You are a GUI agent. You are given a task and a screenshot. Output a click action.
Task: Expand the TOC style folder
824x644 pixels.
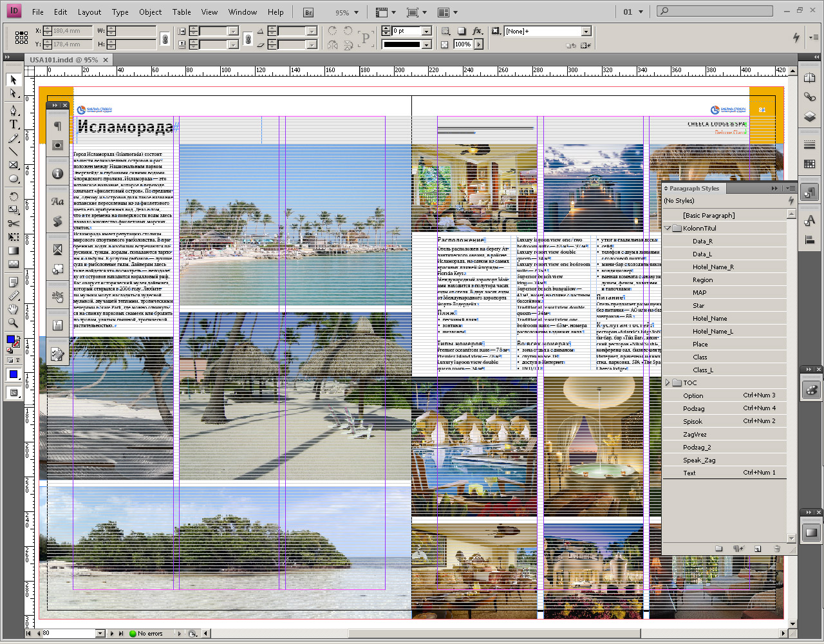pos(668,383)
